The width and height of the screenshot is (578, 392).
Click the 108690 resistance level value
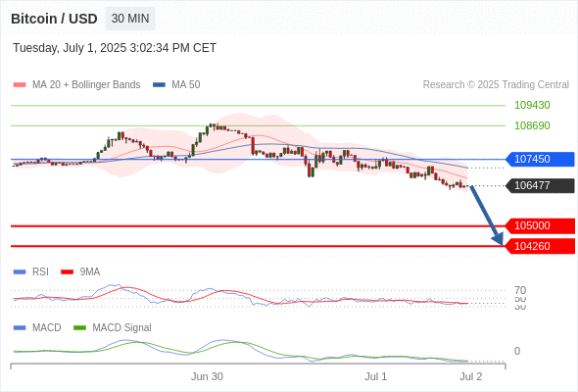pos(532,125)
